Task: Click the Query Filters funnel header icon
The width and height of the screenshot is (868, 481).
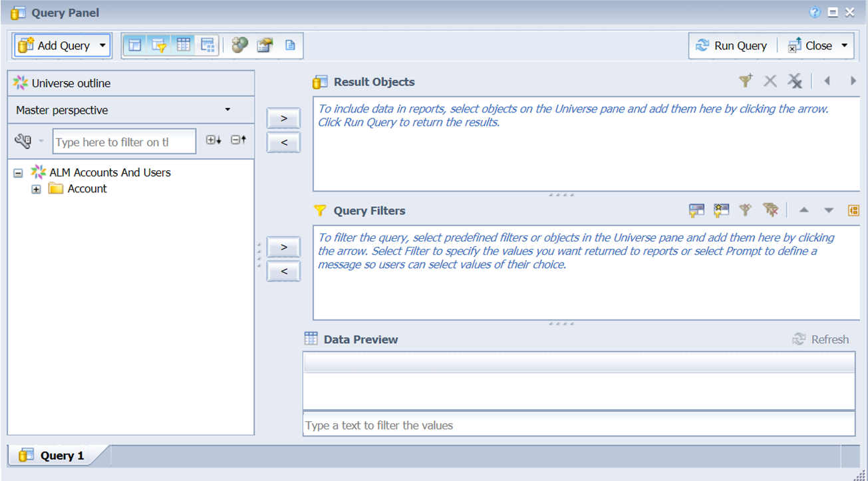Action: [320, 210]
